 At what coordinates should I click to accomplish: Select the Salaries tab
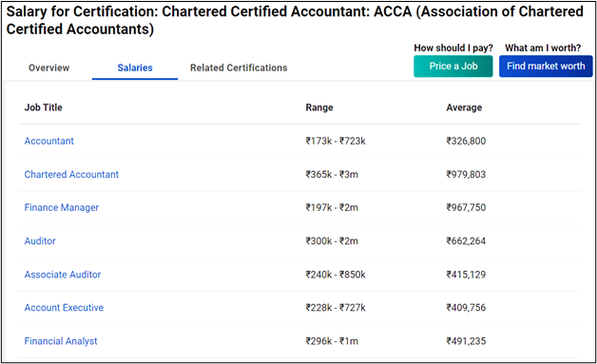click(135, 67)
